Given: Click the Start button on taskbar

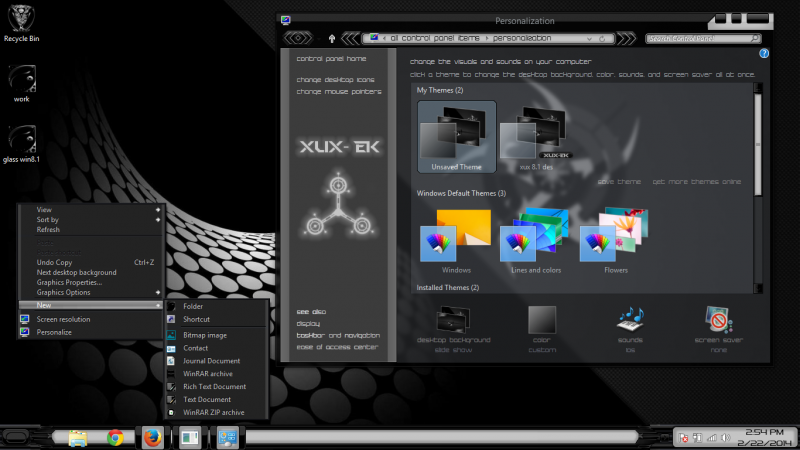Looking at the screenshot, I should coord(16,437).
